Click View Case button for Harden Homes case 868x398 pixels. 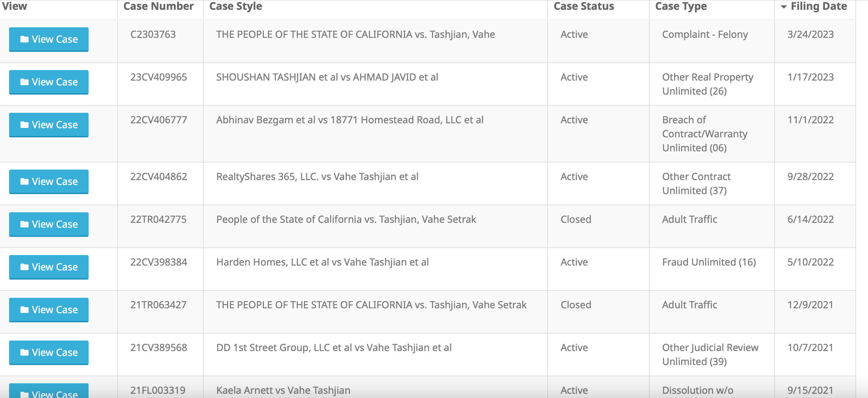pyautogui.click(x=49, y=267)
